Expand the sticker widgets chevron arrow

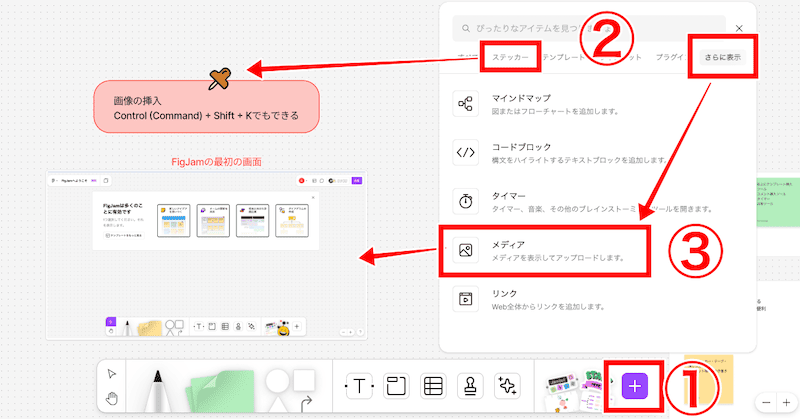(x=611, y=382)
